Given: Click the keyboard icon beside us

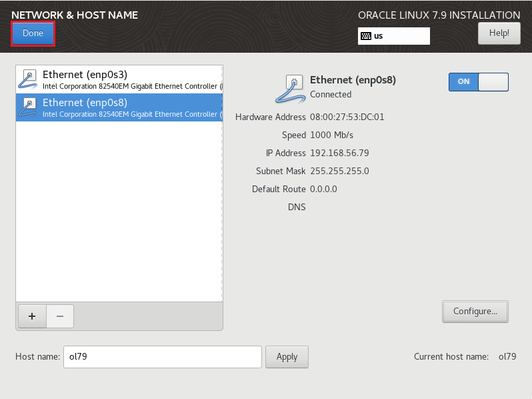Looking at the screenshot, I should click(x=366, y=36).
